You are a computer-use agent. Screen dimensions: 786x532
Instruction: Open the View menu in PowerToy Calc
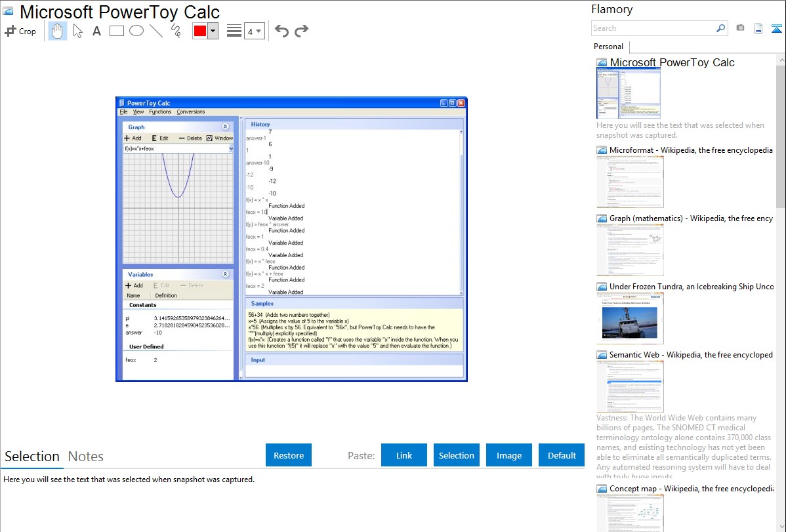[x=138, y=112]
